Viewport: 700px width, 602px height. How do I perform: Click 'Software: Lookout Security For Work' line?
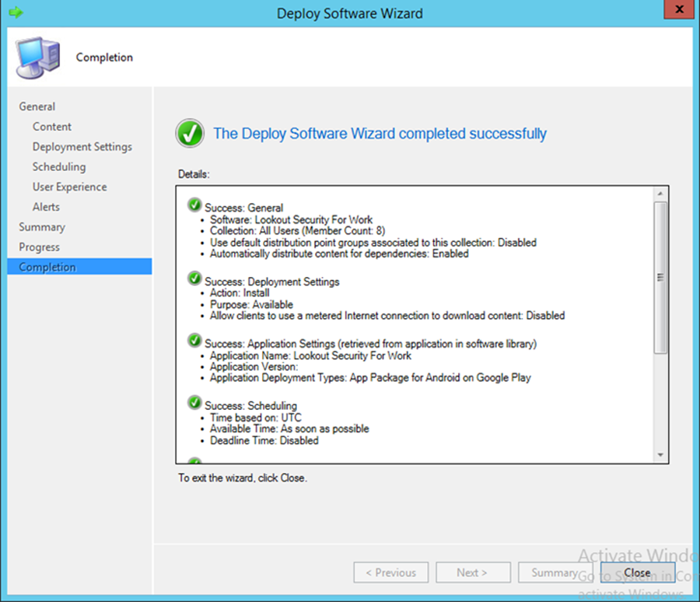point(291,219)
